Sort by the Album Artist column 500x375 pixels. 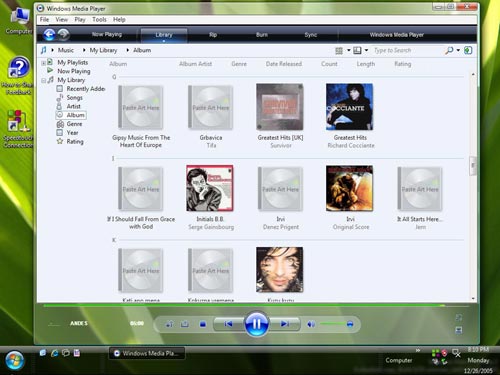coord(195,64)
